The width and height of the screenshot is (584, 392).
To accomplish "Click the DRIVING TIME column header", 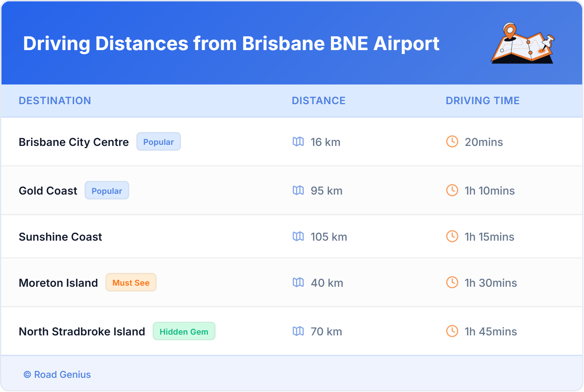I will [x=482, y=101].
